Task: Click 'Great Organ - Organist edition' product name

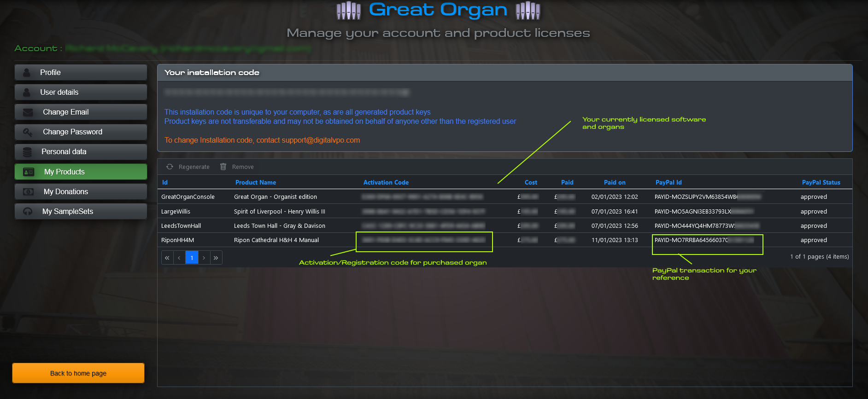Action: pyautogui.click(x=276, y=197)
